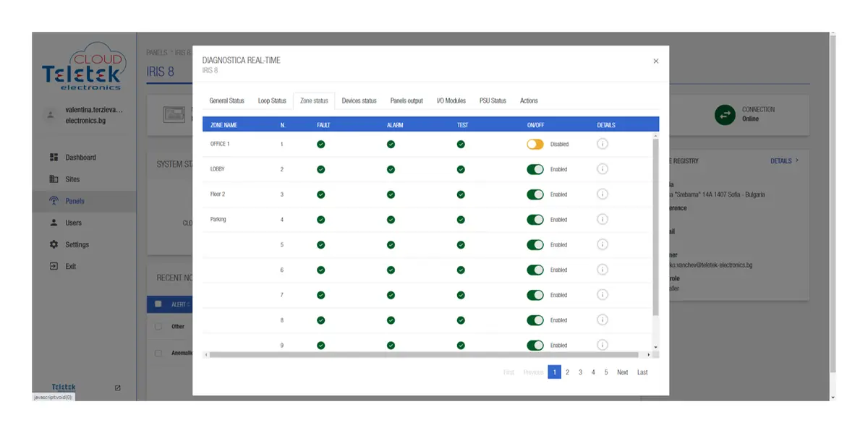Click the Settings gear icon

point(54,244)
